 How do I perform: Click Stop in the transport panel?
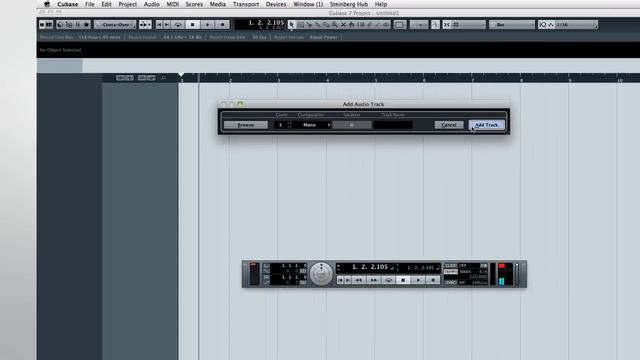click(403, 280)
